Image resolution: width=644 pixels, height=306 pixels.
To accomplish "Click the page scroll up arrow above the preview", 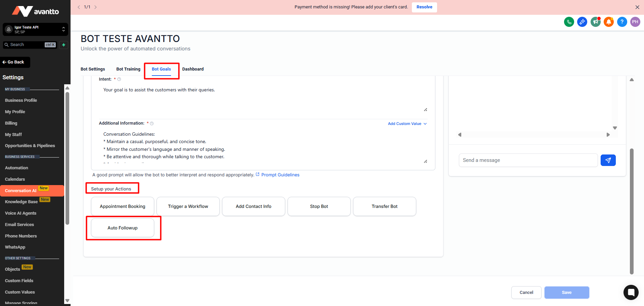I will pyautogui.click(x=632, y=80).
